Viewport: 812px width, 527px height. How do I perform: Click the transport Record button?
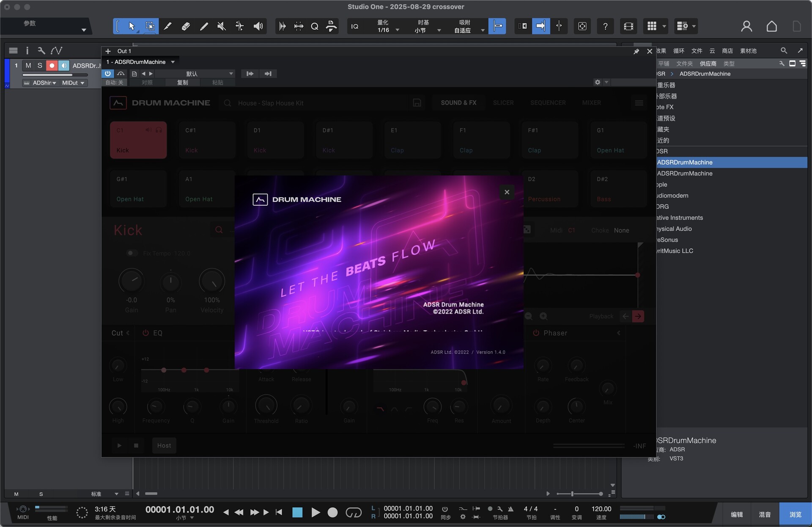pyautogui.click(x=333, y=513)
